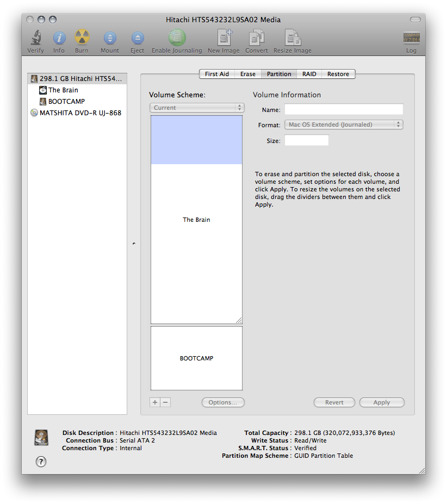The image size is (447, 504).
Task: Eject the selected disk
Action: click(138, 38)
